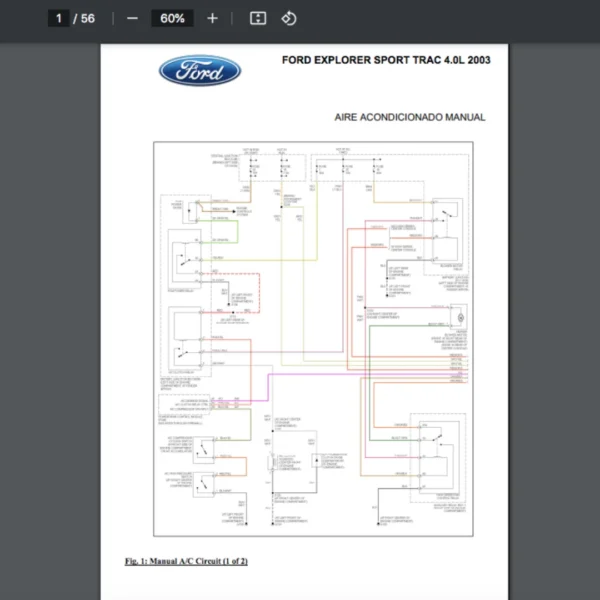Click the fit to page icon
600x600 pixels.
(257, 18)
